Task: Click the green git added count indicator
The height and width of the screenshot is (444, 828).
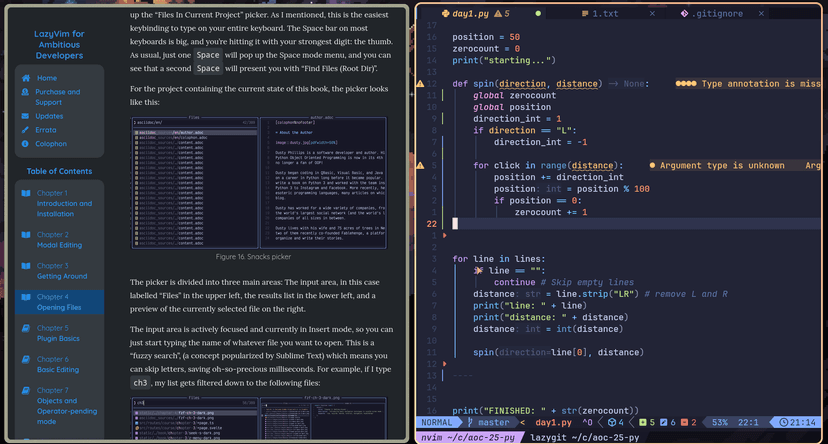Action: (x=648, y=423)
